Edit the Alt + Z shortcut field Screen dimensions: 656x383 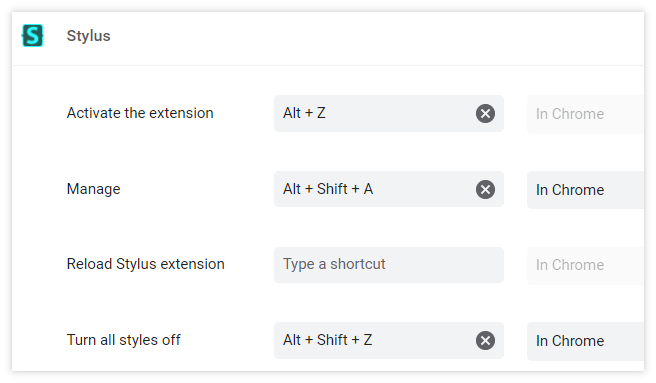374,113
